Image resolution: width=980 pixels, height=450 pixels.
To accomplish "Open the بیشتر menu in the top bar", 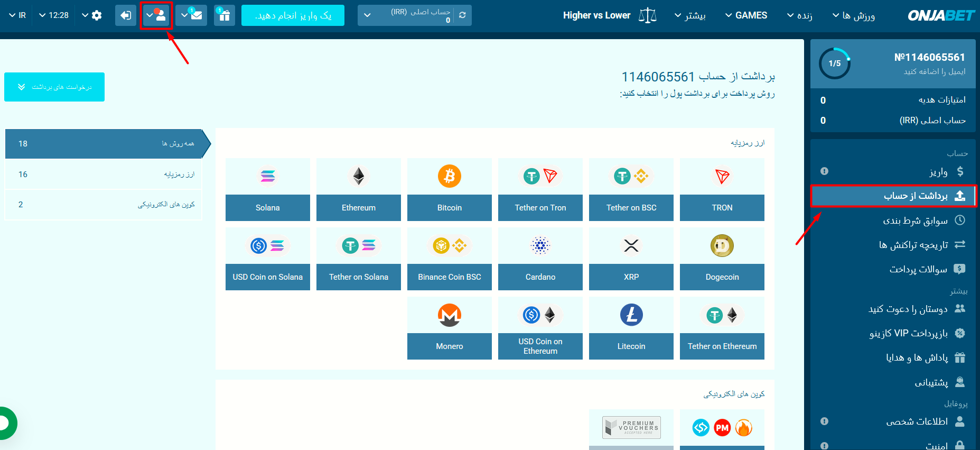I will [x=690, y=15].
